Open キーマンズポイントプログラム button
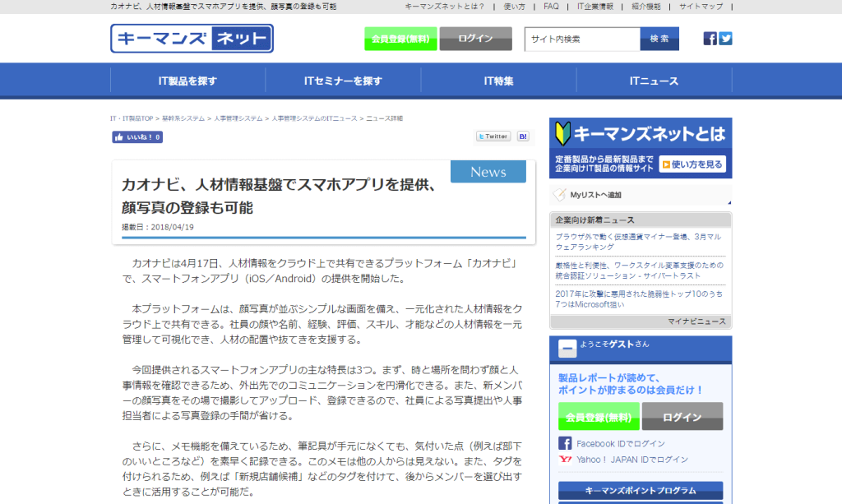Viewport: 842px width, 504px height. point(641,491)
